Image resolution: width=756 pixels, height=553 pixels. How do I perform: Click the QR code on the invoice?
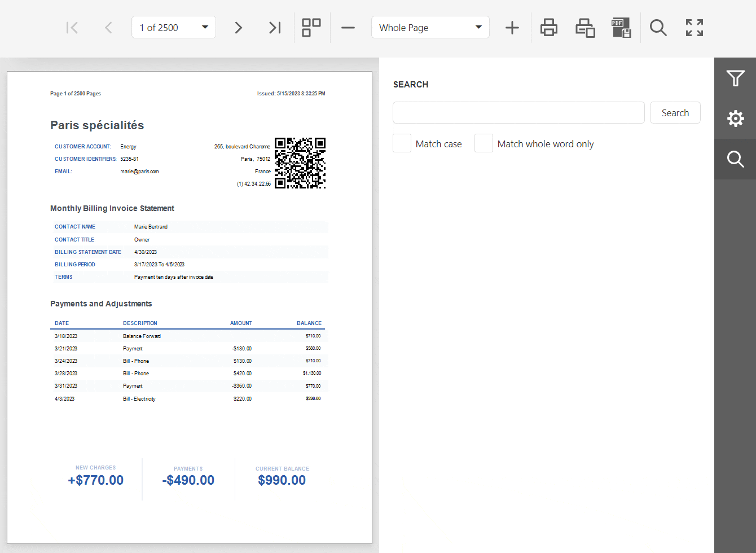coord(300,163)
